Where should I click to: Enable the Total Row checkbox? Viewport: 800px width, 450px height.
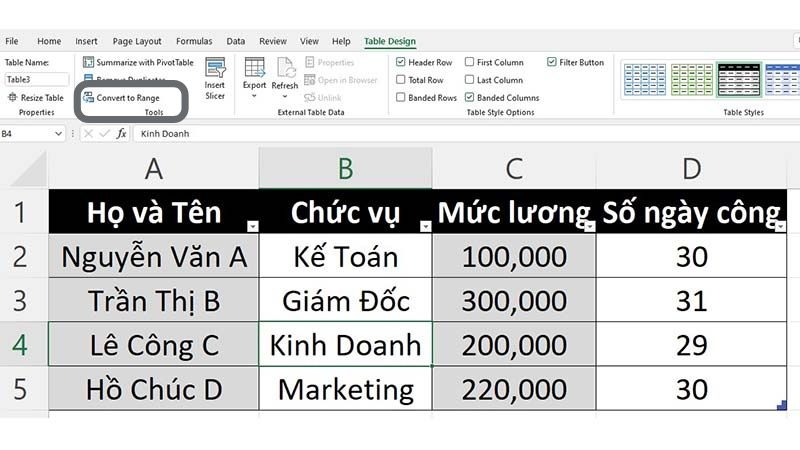(401, 80)
